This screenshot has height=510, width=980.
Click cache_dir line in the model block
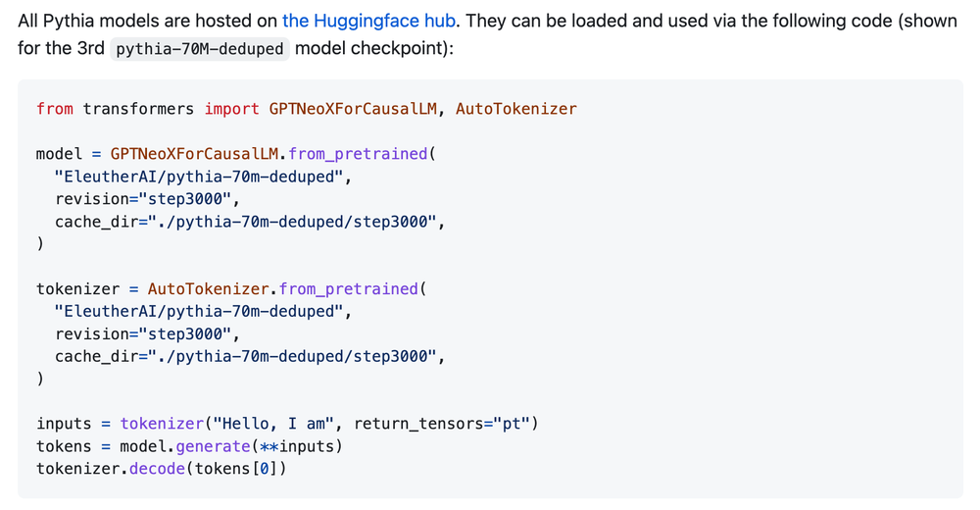pos(249,222)
